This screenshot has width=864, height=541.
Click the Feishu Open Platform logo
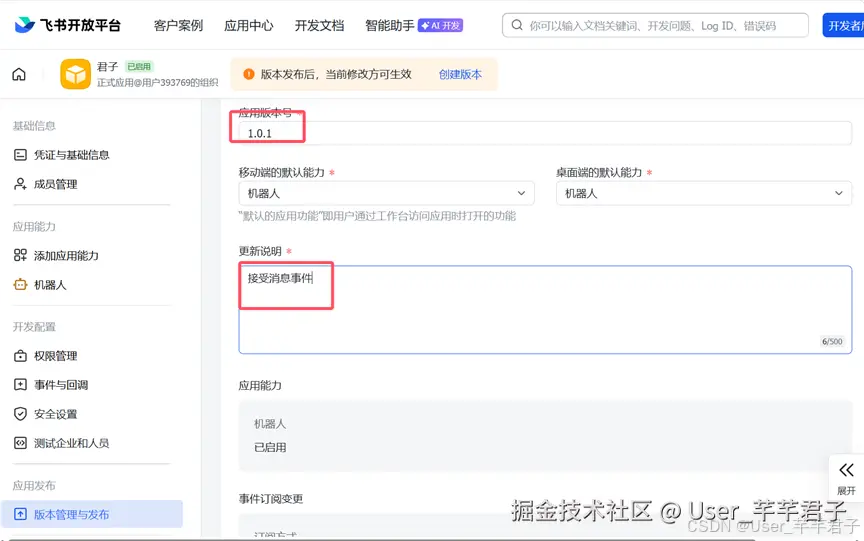click(67, 25)
